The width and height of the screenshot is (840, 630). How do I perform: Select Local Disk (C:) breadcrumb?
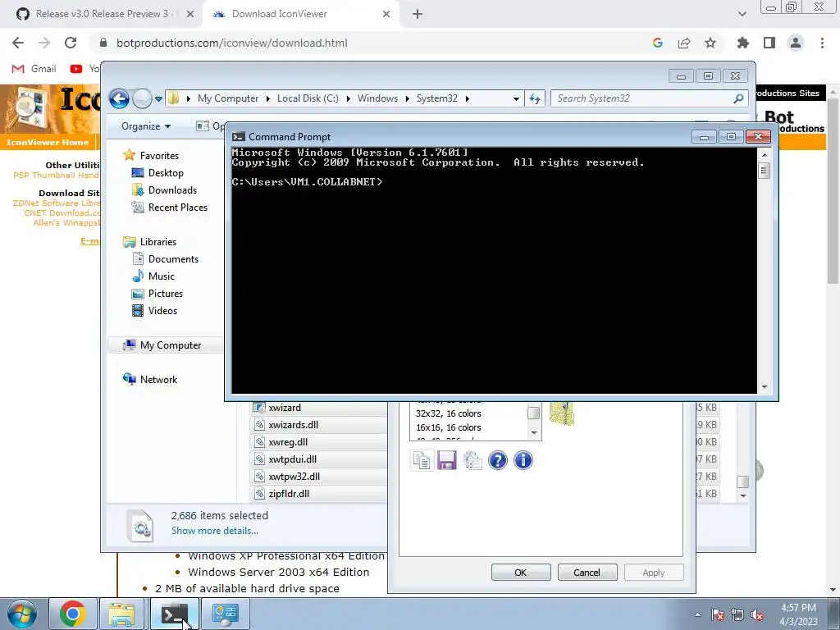(x=308, y=98)
